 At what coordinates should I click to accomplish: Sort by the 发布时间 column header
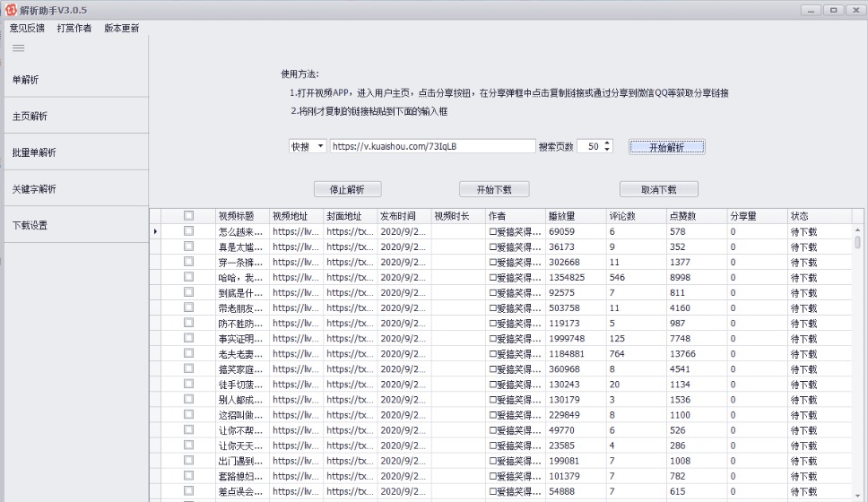click(x=404, y=216)
